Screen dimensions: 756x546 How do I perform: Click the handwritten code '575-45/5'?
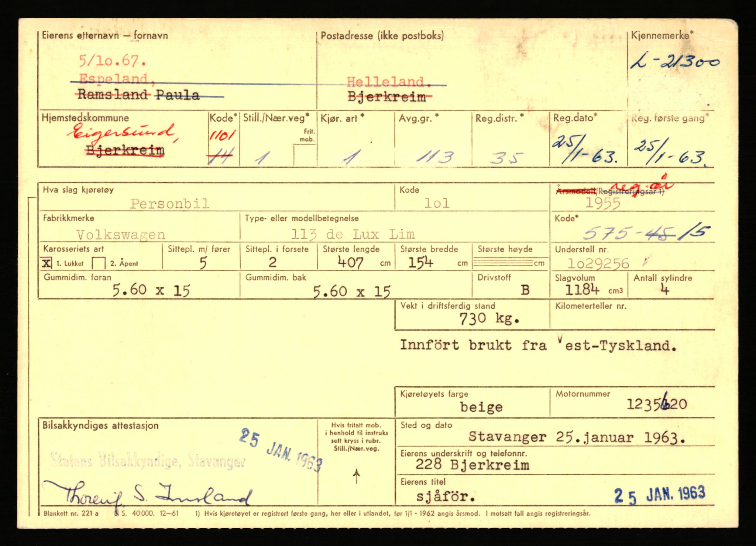coord(646,233)
